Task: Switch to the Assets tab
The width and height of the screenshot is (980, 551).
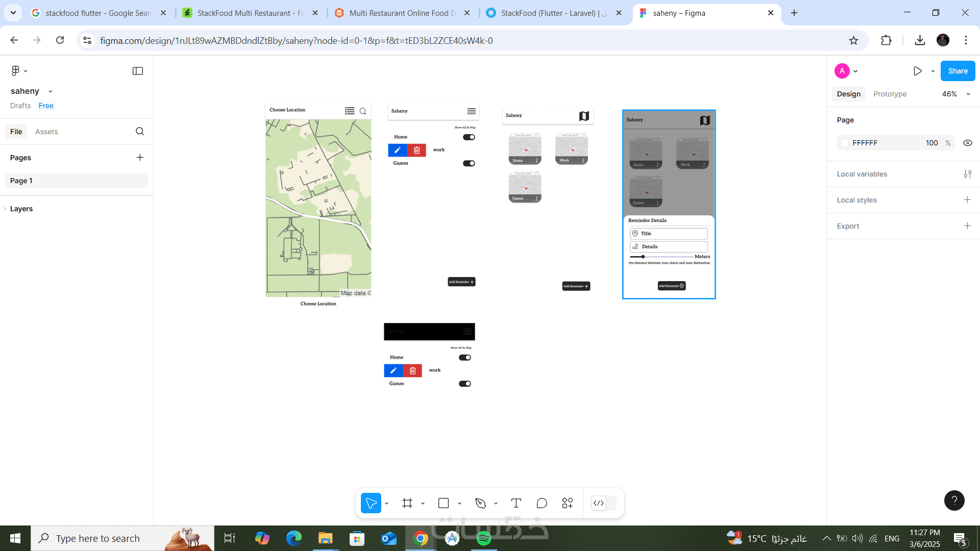Action: [46, 132]
